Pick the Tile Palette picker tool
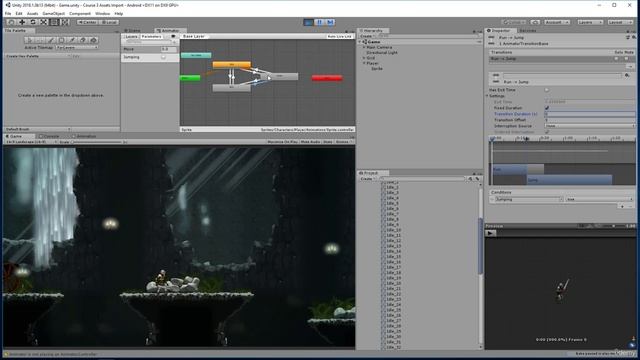Screen dimensions: 640x360 point(72,40)
